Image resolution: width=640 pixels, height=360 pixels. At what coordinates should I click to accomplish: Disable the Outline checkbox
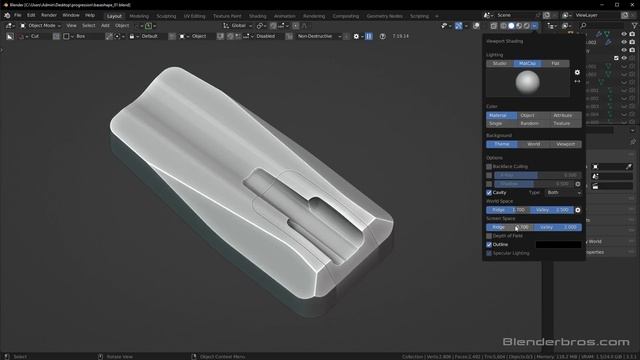pos(489,244)
